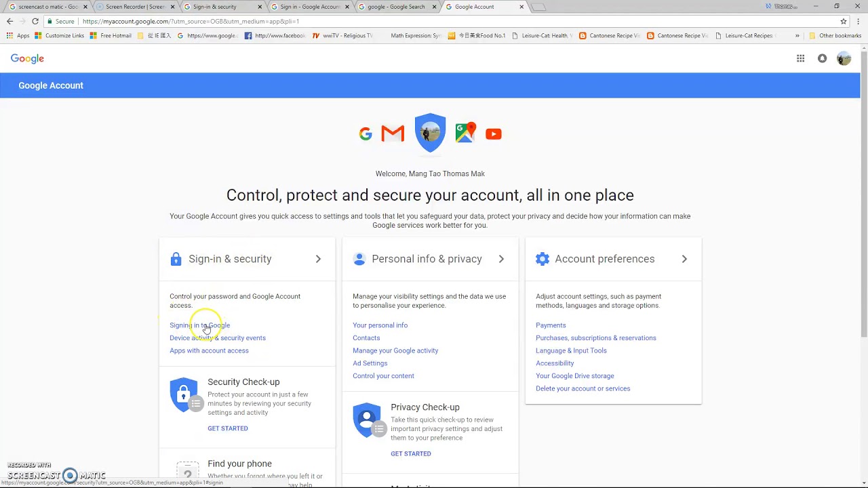Open the Free Hotmail bookmark
868x488 pixels.
(x=111, y=36)
